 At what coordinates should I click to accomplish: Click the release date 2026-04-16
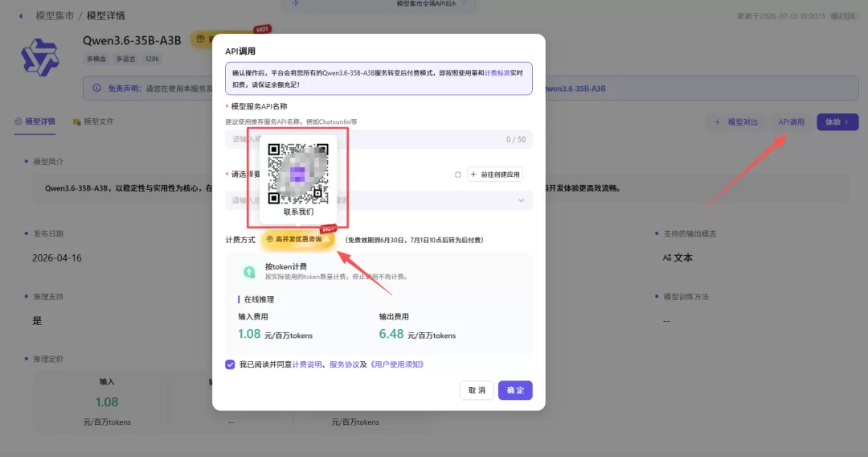click(56, 258)
